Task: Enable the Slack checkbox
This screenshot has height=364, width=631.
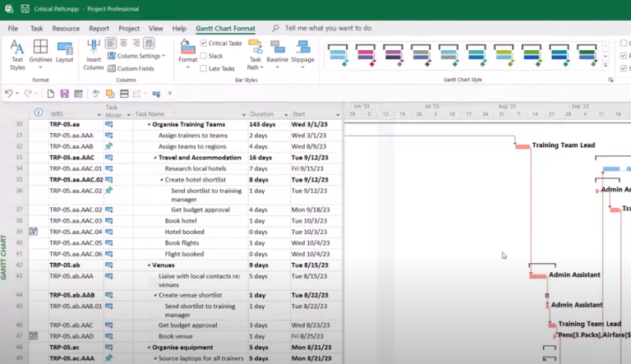Action: 204,56
